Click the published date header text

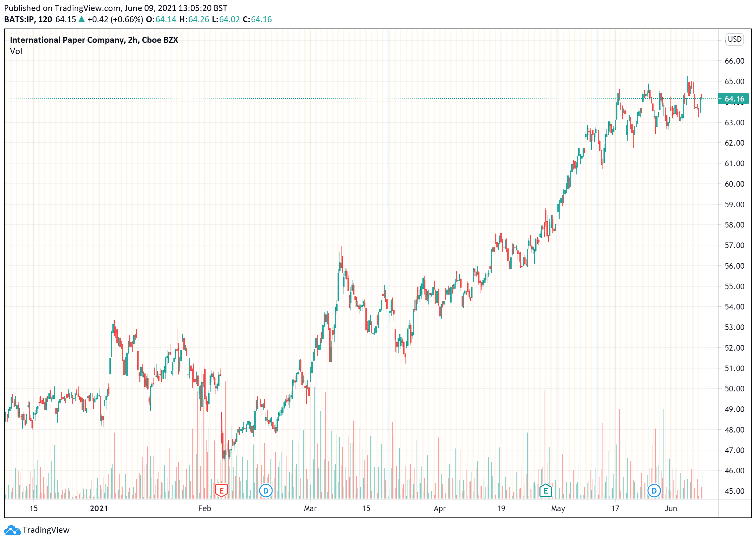pos(116,8)
